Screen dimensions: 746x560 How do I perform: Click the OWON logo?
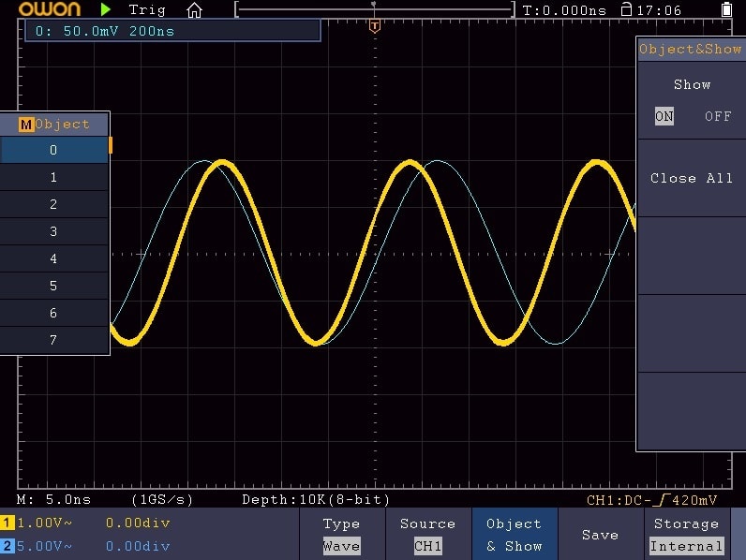pos(50,9)
